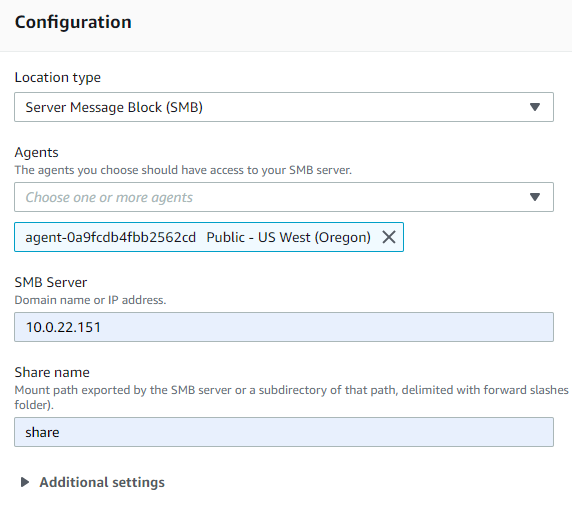Click the Share name label
Viewport: 572px width, 510px height.
pos(52,372)
